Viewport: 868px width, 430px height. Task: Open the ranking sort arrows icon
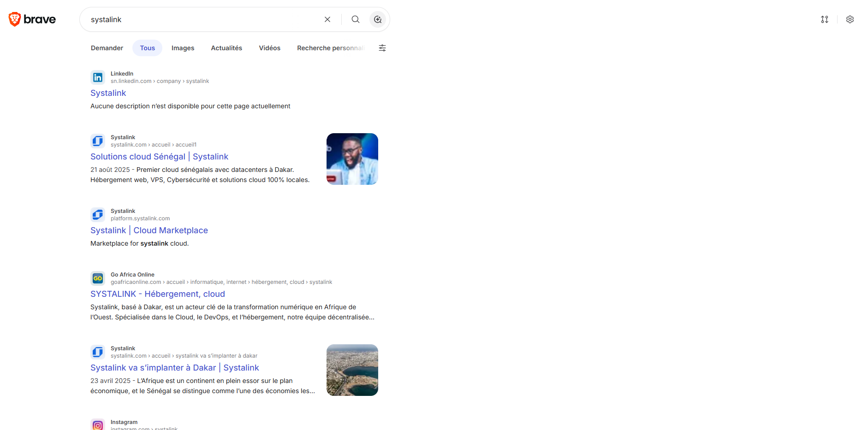825,19
